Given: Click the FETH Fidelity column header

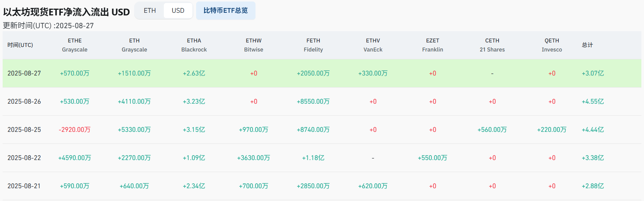Looking at the screenshot, I should click(x=313, y=45).
